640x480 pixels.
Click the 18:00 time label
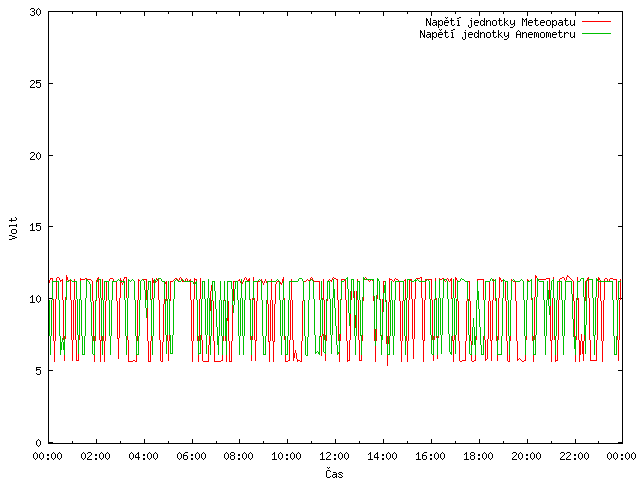478,456
